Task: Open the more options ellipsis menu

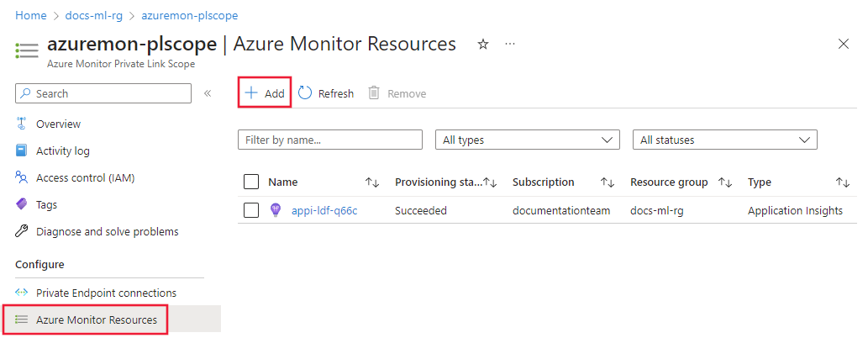Action: tap(510, 45)
